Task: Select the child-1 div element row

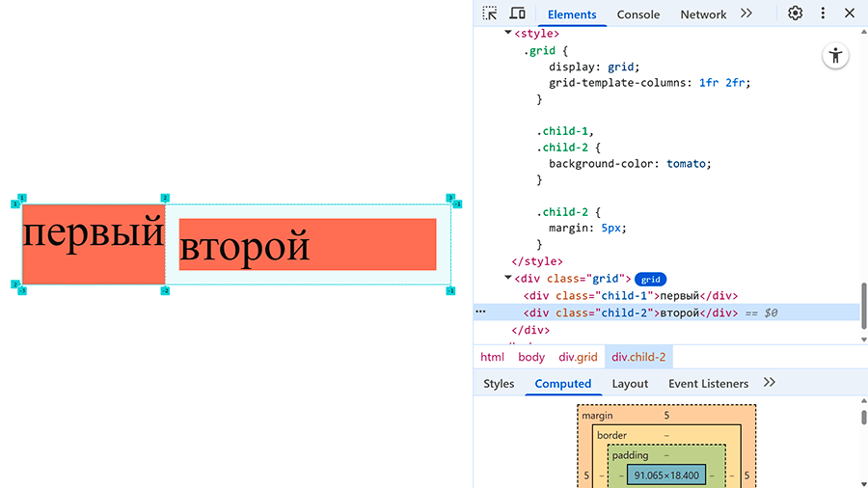Action: coord(631,295)
